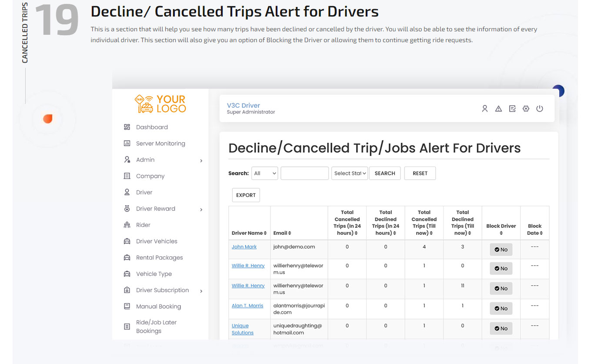The width and height of the screenshot is (591, 364).
Task: Open John Mark driver link
Action: pyautogui.click(x=244, y=247)
